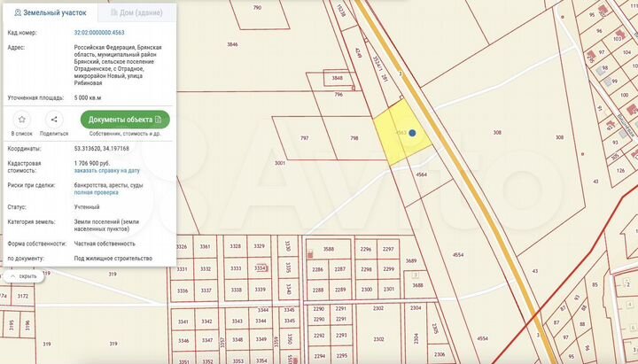Select parcel 3588 on the cadastral map
638x364 pixels.
[329, 250]
